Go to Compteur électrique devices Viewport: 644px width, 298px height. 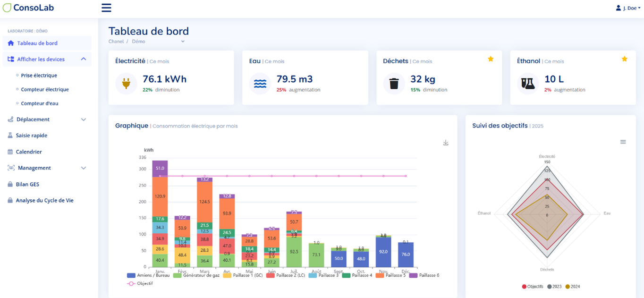[x=45, y=89]
